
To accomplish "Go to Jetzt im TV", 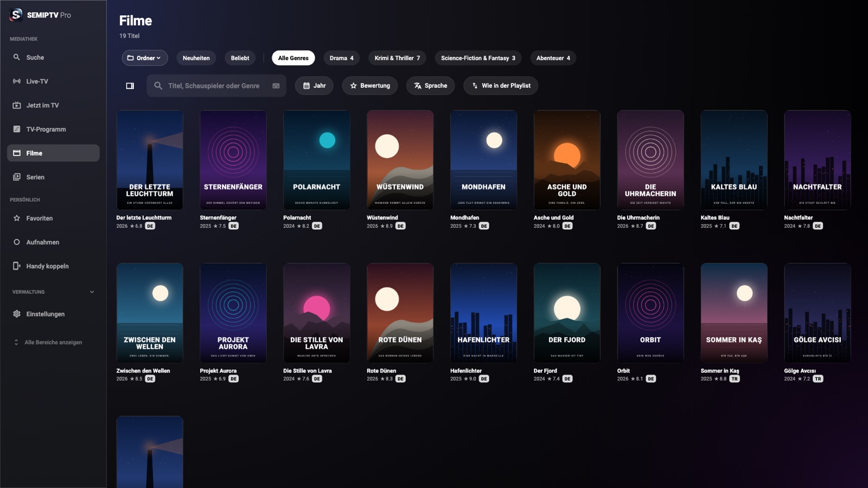I will coord(53,105).
